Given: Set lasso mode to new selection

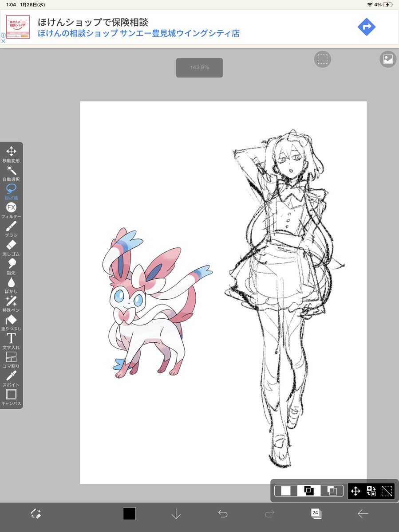Looking at the screenshot, I should pyautogui.click(x=286, y=491).
